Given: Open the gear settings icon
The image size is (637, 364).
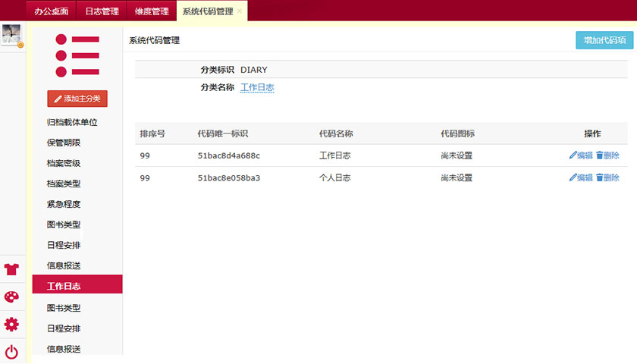Looking at the screenshot, I should 11,325.
